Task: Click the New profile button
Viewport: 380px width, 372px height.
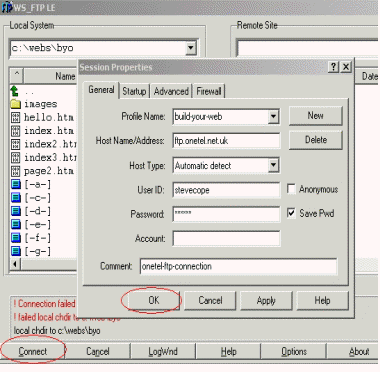Action: [315, 116]
